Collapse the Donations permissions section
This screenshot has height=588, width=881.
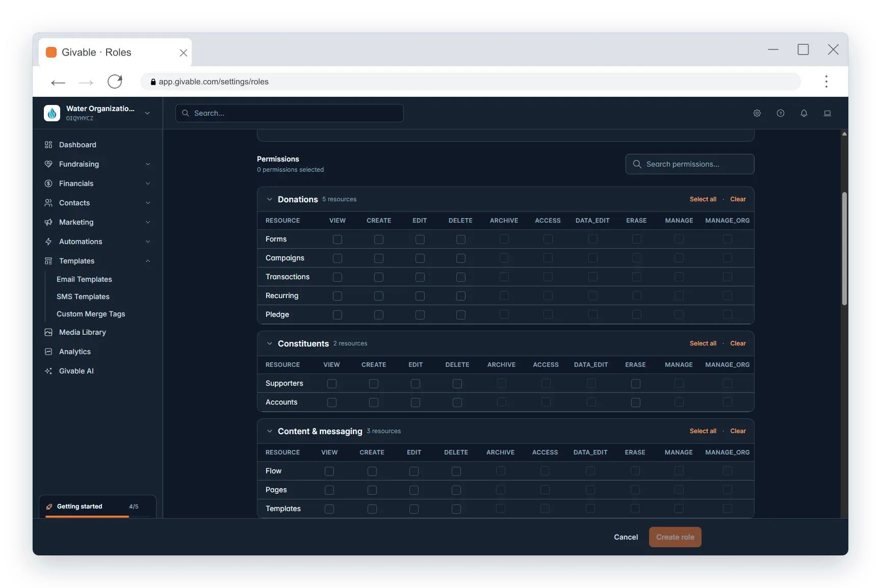pyautogui.click(x=270, y=199)
